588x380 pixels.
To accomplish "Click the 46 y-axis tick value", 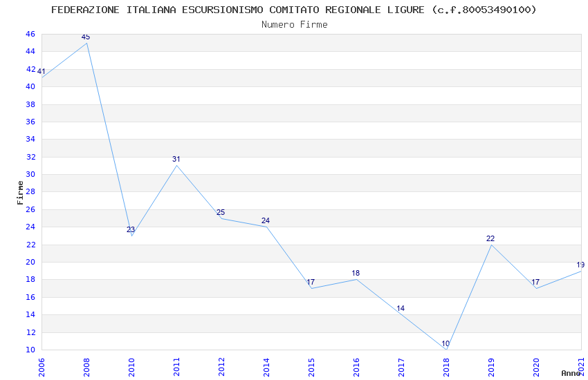I will 30,34.
